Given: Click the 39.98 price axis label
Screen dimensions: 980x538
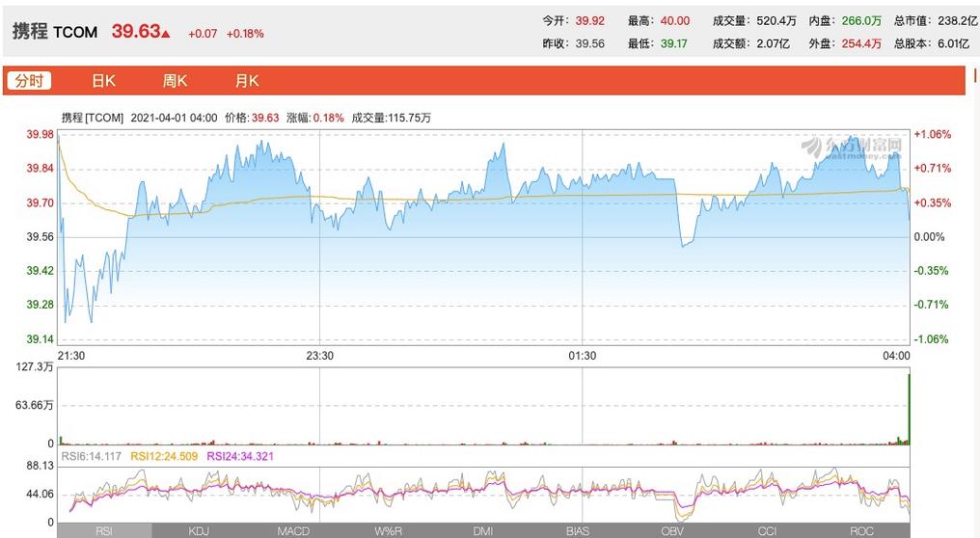Looking at the screenshot, I should (40, 134).
